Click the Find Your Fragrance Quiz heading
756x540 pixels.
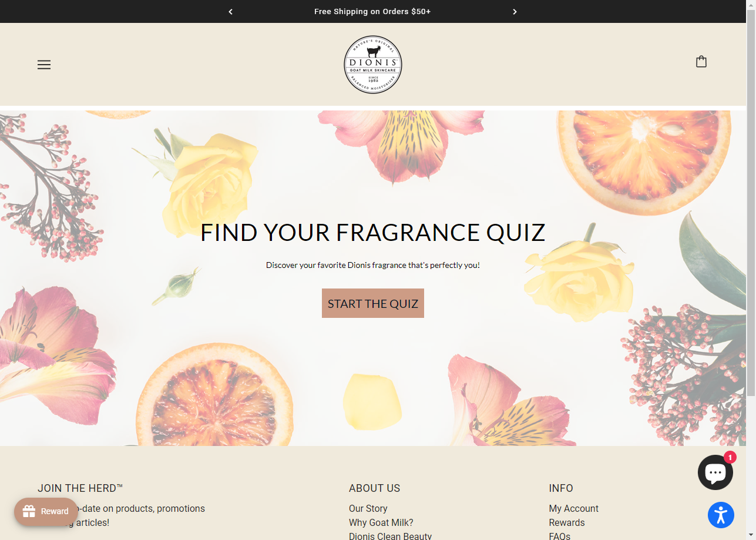[373, 233]
